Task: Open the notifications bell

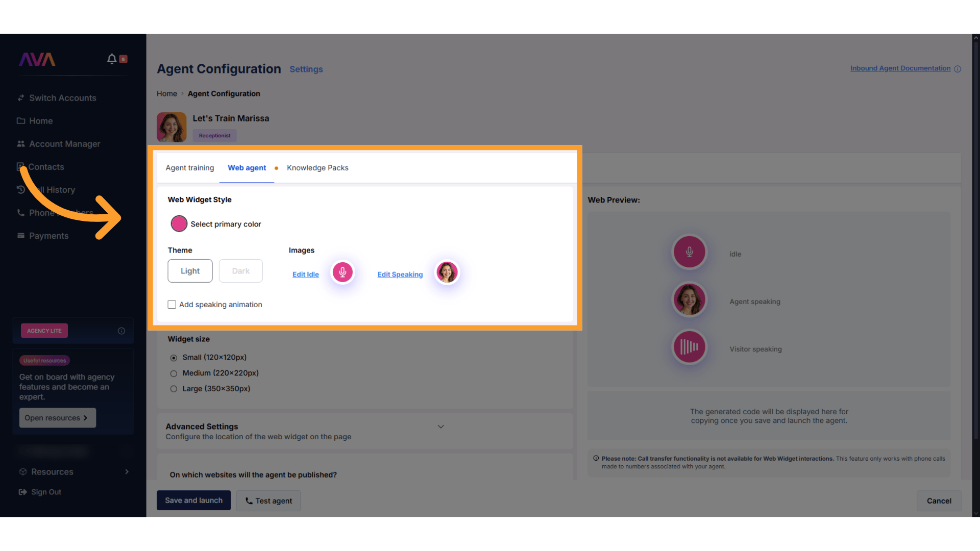Action: coord(112,59)
